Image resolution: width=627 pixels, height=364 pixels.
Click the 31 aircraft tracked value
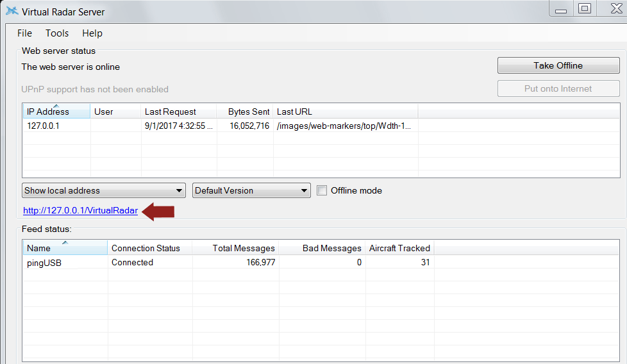click(425, 263)
